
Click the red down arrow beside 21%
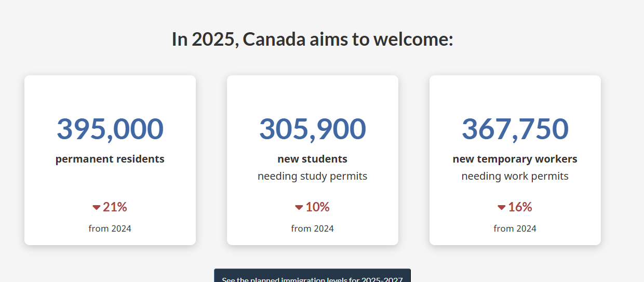click(x=96, y=208)
